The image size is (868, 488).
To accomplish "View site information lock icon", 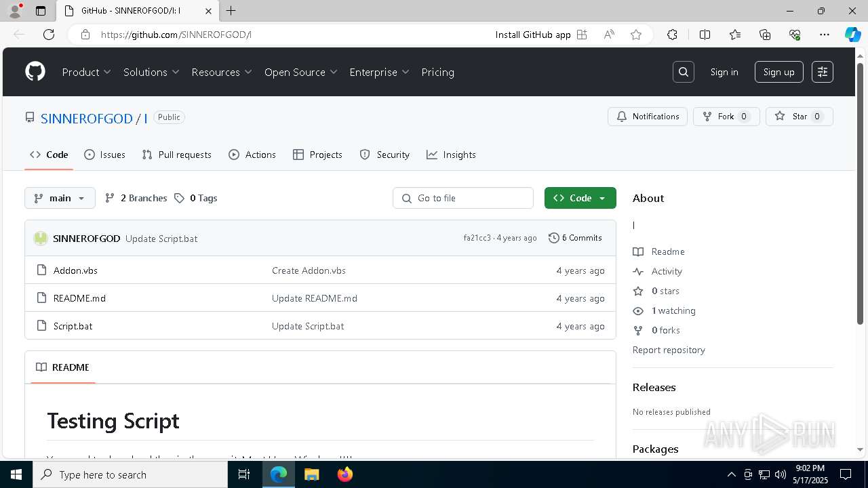I will [x=85, y=35].
